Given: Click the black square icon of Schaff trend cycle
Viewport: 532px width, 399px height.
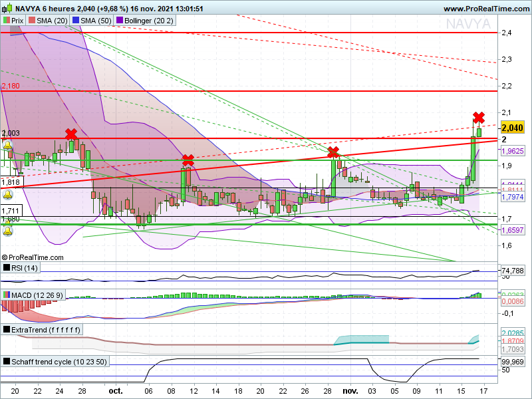Looking at the screenshot, I should [7, 361].
